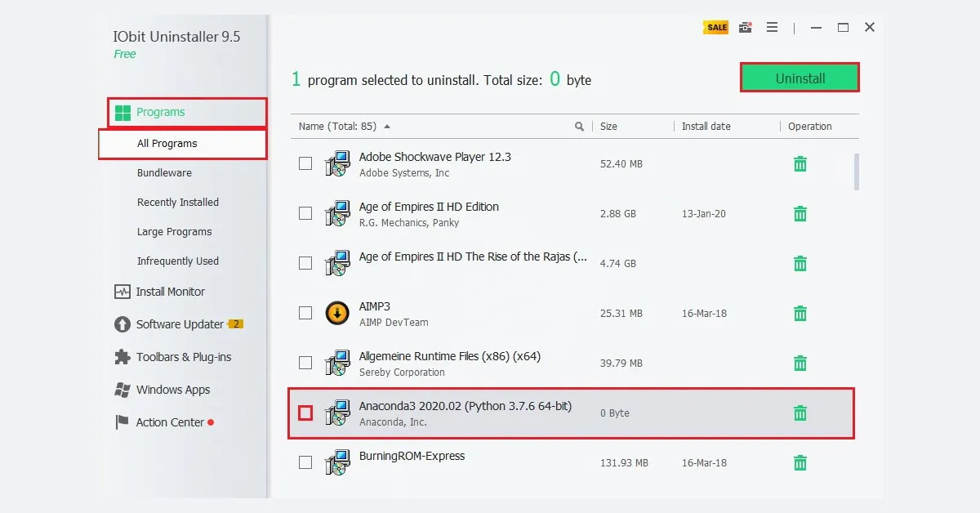Screen dimensions: 980x513
Task: Toggle the Name column sort arrow
Action: point(386,127)
